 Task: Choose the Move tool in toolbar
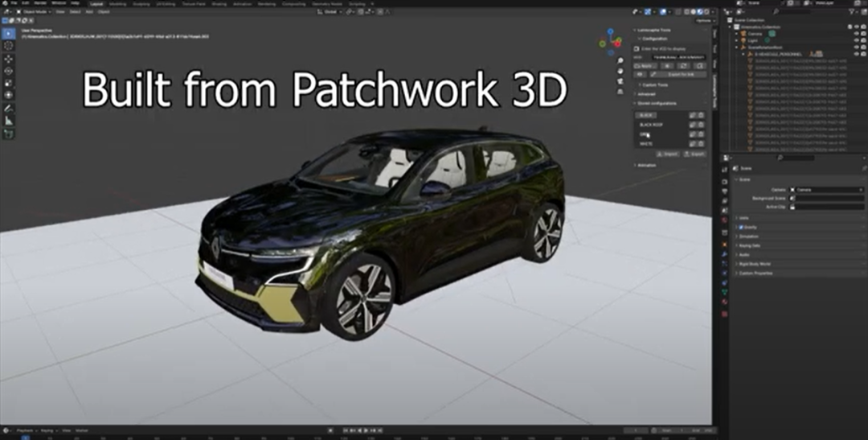click(x=8, y=59)
